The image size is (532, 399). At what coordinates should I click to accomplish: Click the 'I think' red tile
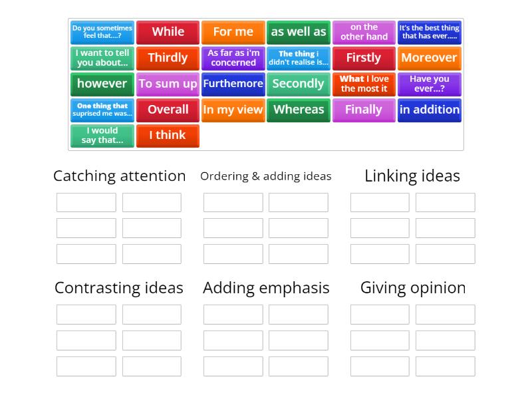point(168,136)
